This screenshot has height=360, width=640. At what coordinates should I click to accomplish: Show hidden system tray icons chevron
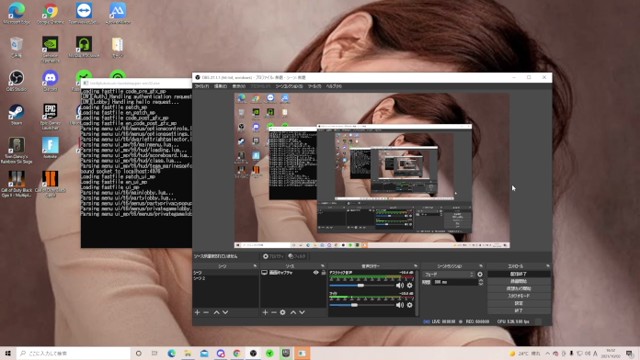coord(547,353)
